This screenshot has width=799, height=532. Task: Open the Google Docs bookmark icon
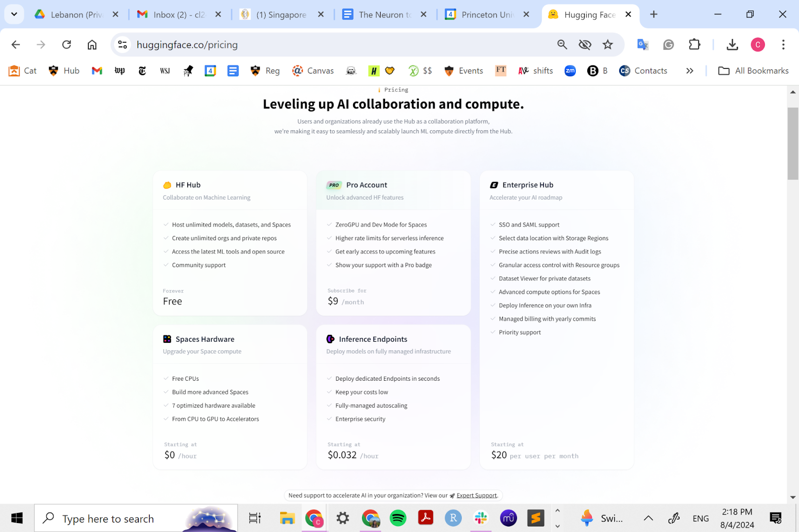point(233,71)
